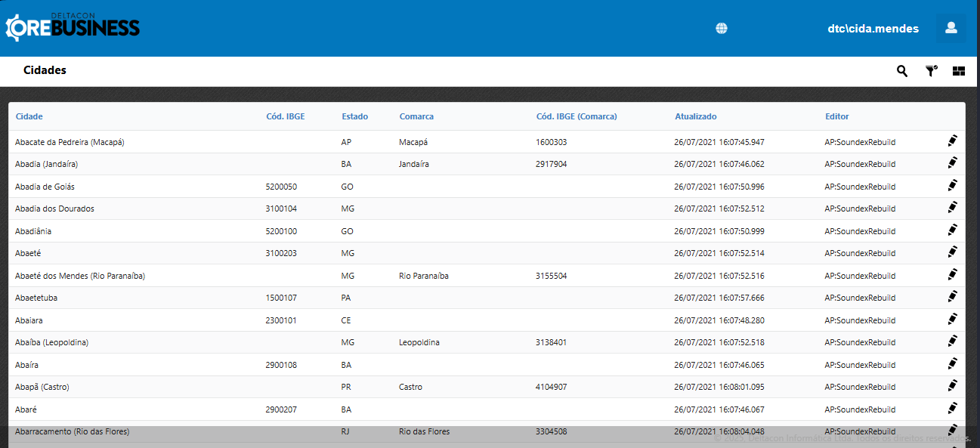
Task: Click the Core Business logo
Action: pyautogui.click(x=73, y=27)
